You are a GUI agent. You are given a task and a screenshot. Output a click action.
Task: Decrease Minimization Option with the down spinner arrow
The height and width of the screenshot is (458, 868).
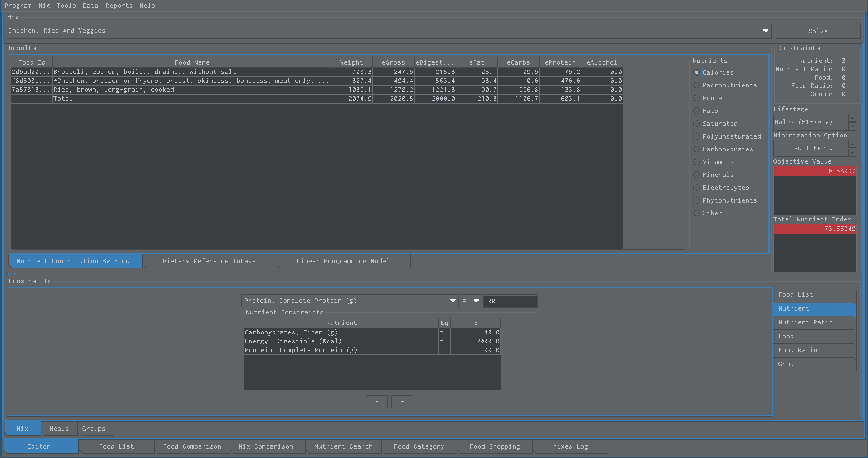tap(852, 152)
